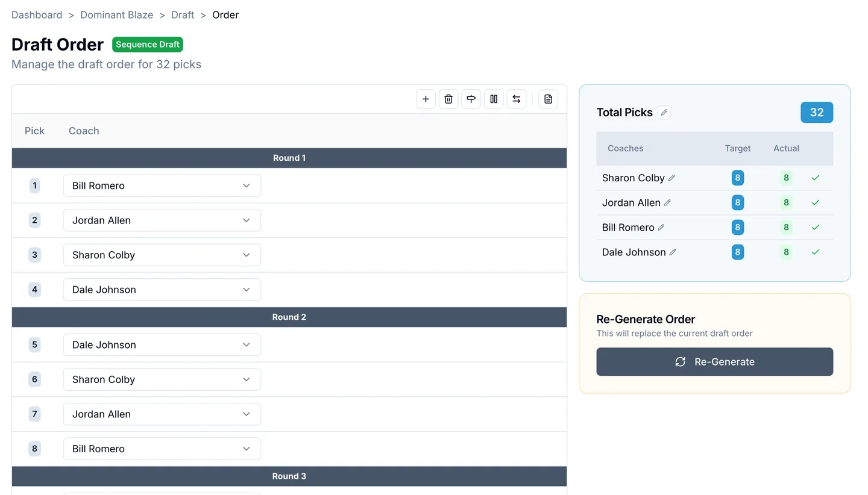Open Draft breadcrumb link

pyautogui.click(x=183, y=15)
